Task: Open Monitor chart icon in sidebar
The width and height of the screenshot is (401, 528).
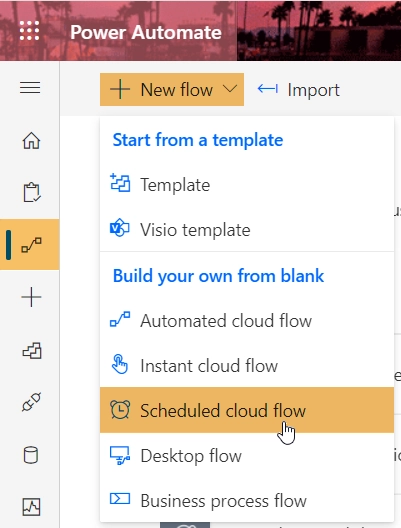Action: pos(31,507)
